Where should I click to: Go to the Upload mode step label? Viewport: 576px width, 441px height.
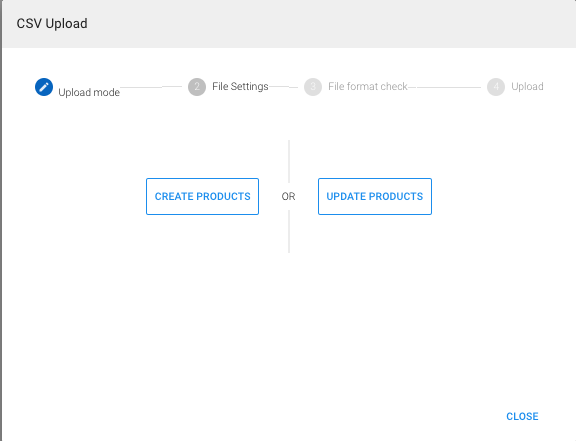tap(89, 92)
